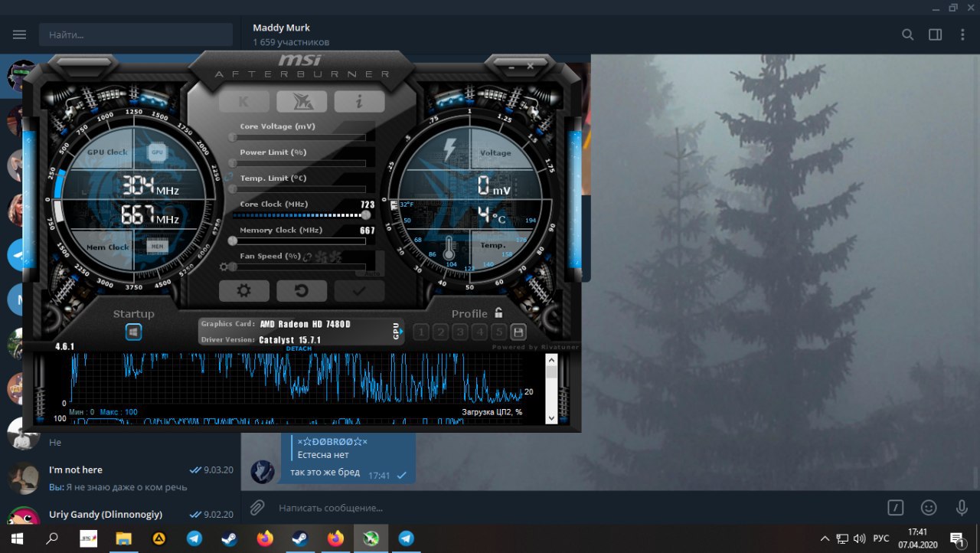Adjust the Power Limit (%) slider handle

pyautogui.click(x=232, y=163)
